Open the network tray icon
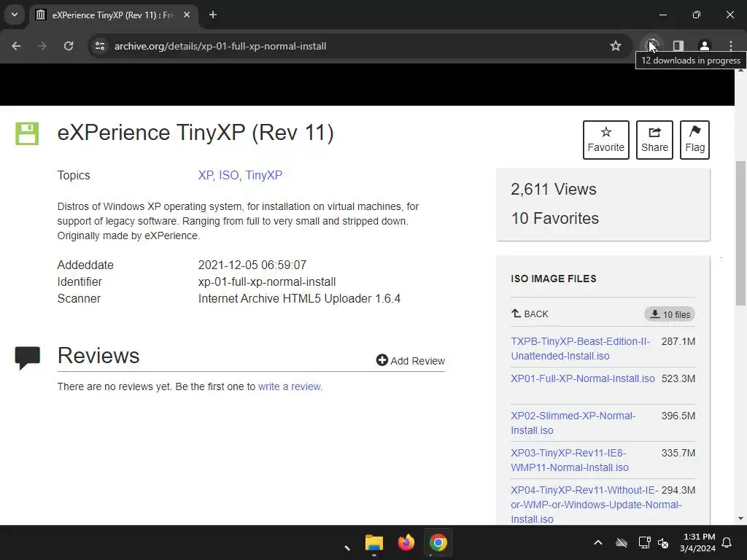The image size is (747, 560). [644, 542]
